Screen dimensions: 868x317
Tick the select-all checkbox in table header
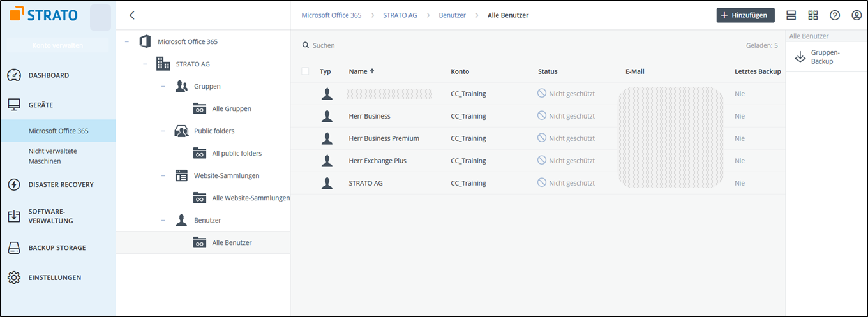pyautogui.click(x=306, y=71)
